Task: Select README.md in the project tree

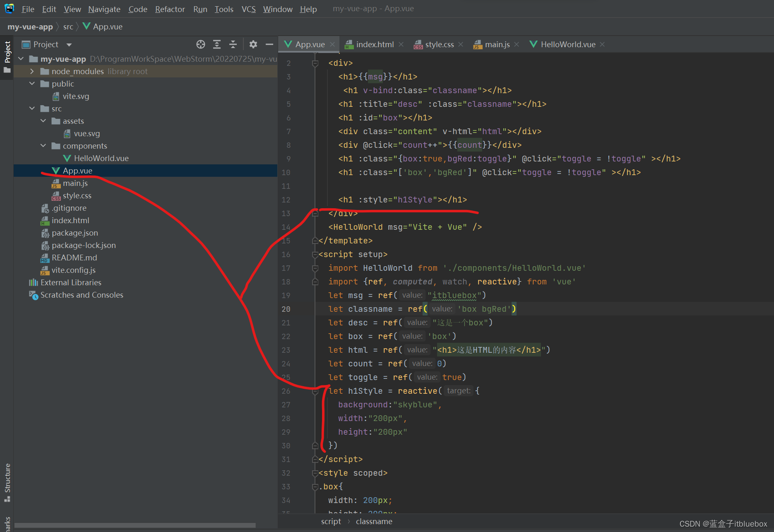Action: [74, 258]
